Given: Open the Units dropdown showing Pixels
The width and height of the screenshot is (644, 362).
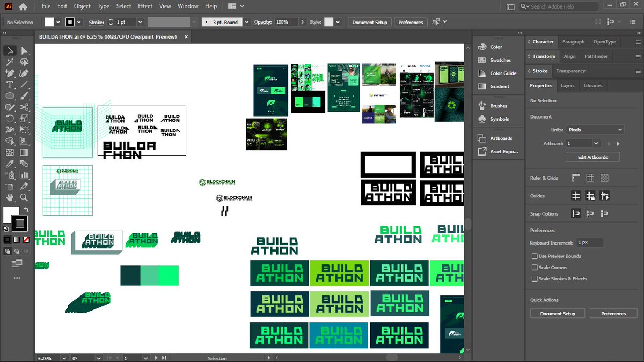Looking at the screenshot, I should 595,130.
